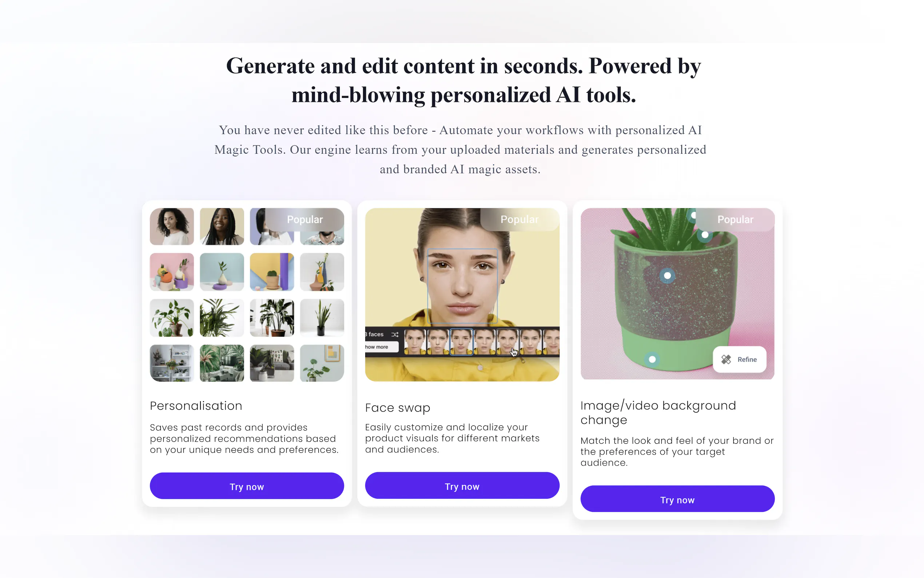Click the Personalisation card title
This screenshot has width=924, height=578.
(196, 405)
